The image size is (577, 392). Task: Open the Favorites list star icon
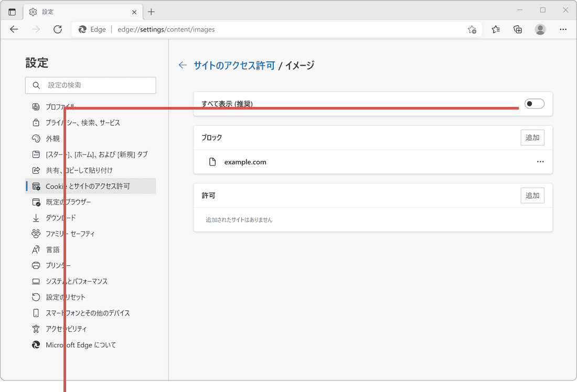click(x=495, y=29)
